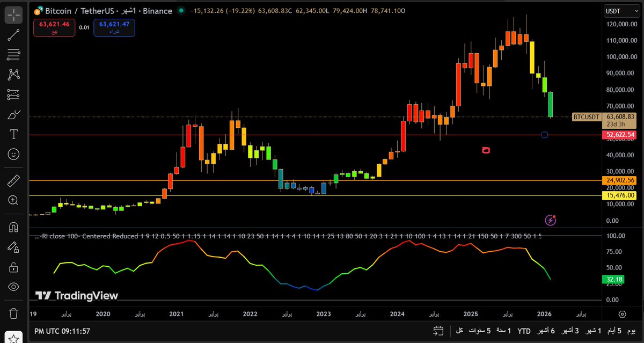Toggle stay in drawing mode
The image size is (644, 343).
13,247
